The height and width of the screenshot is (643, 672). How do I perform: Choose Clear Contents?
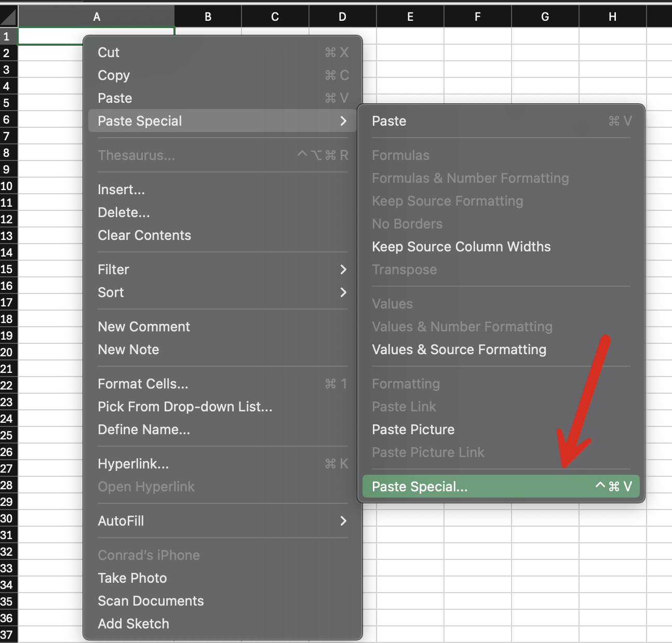pos(144,235)
